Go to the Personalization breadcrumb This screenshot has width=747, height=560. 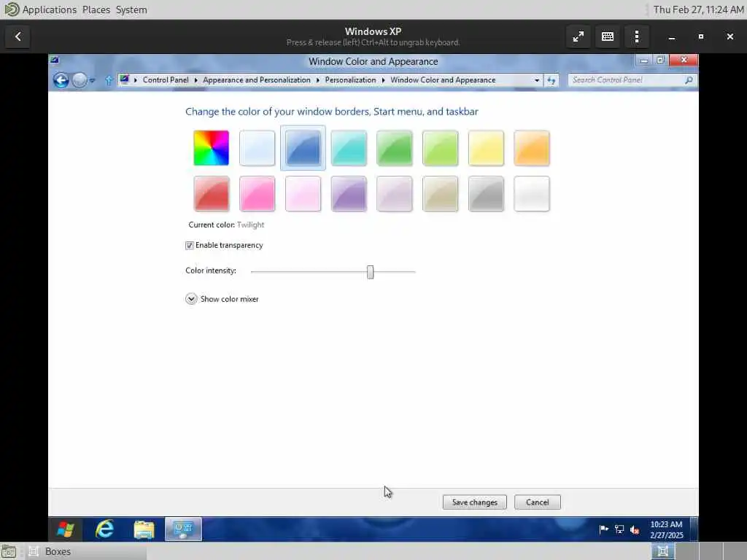point(350,80)
